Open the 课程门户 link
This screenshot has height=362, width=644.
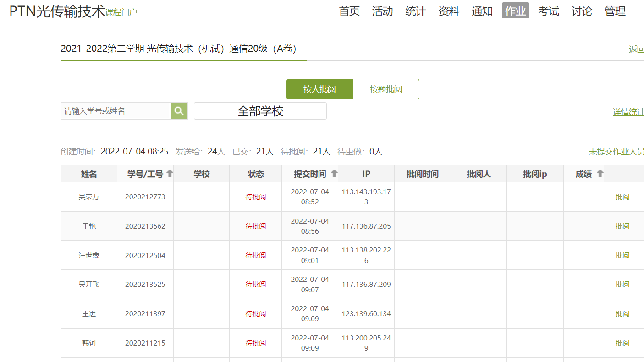[121, 12]
